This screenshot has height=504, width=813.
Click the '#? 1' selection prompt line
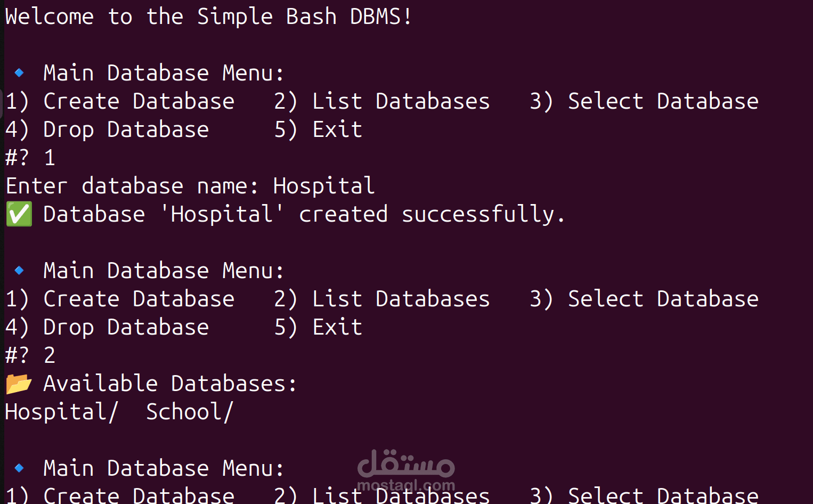[30, 158]
